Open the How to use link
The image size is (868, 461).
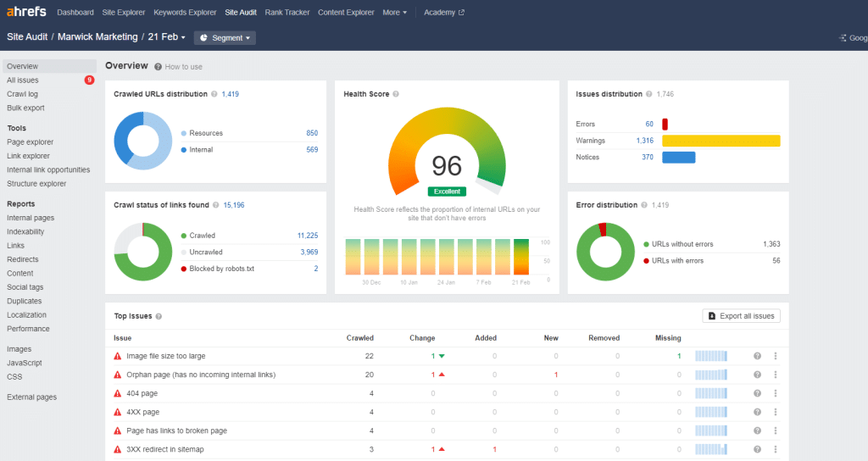(x=183, y=67)
